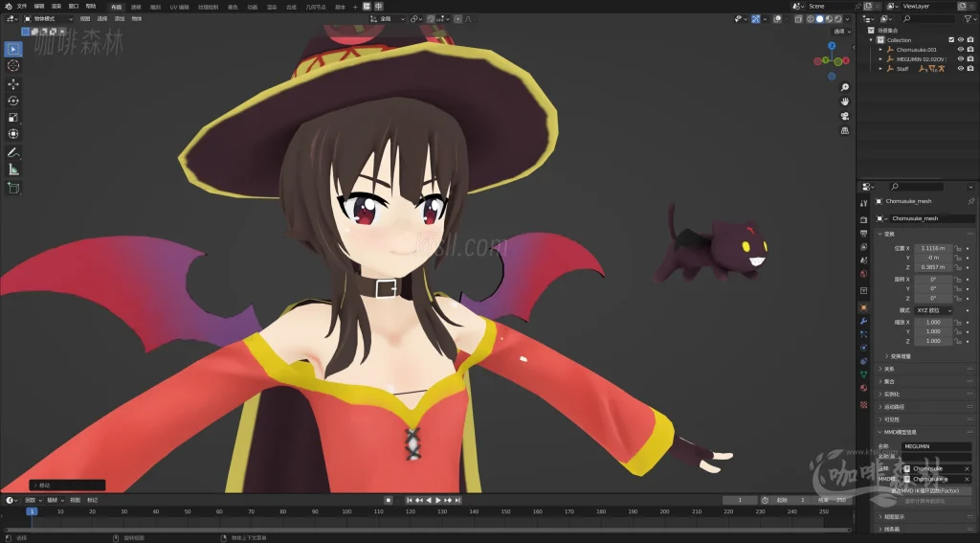Select the Rotate tool
Screen dimensions: 980x543
click(13, 101)
